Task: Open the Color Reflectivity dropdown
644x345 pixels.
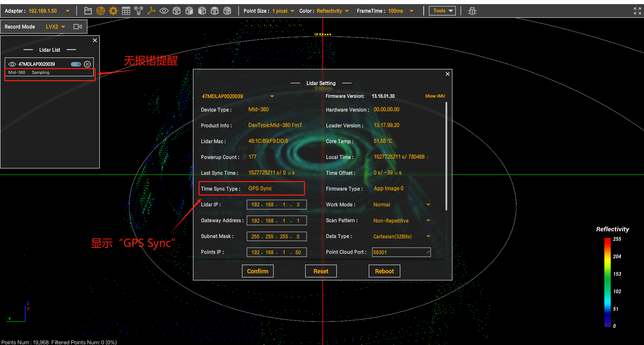Action: (347, 11)
